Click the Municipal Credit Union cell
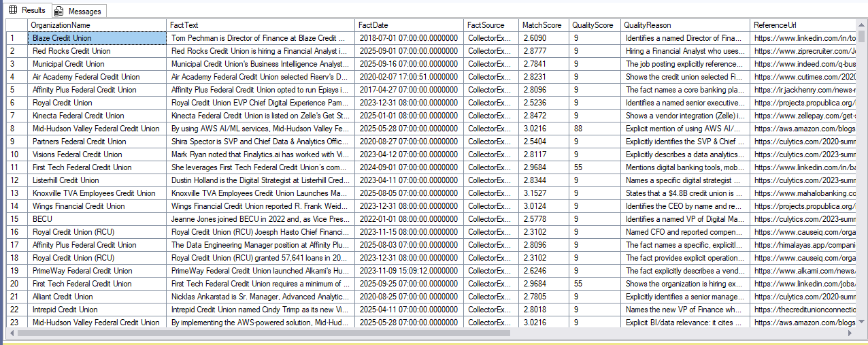868x345 pixels. (97, 64)
